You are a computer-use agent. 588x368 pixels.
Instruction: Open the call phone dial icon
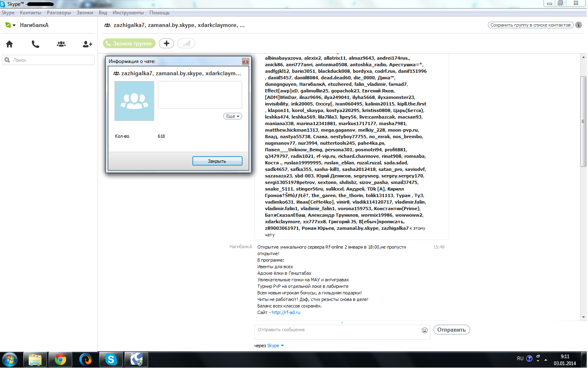click(x=36, y=44)
